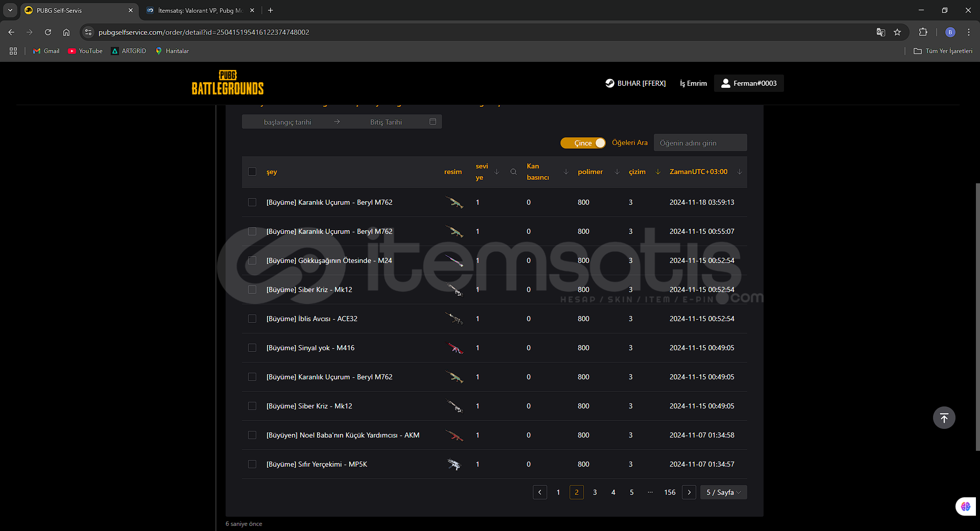Open the Chrome profile avatar
Viewport: 980px width, 531px height.
[950, 32]
